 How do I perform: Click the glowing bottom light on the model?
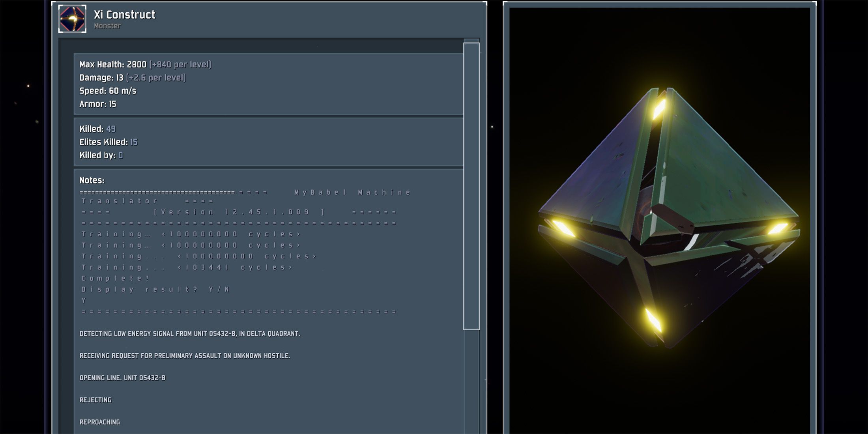tap(653, 320)
